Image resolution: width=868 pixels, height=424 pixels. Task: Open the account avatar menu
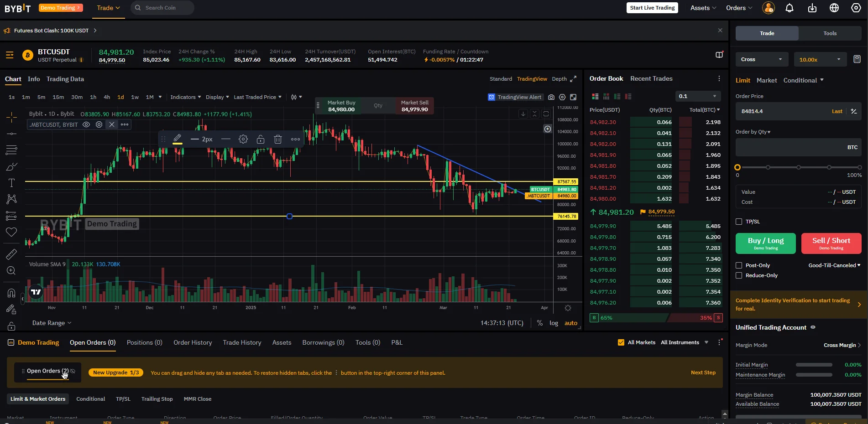(x=769, y=8)
